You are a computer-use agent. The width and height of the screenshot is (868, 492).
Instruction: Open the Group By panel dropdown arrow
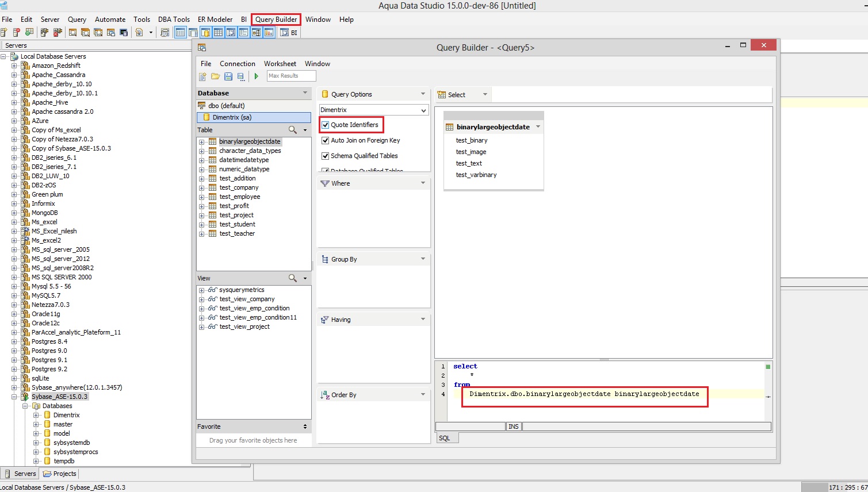[x=423, y=259]
